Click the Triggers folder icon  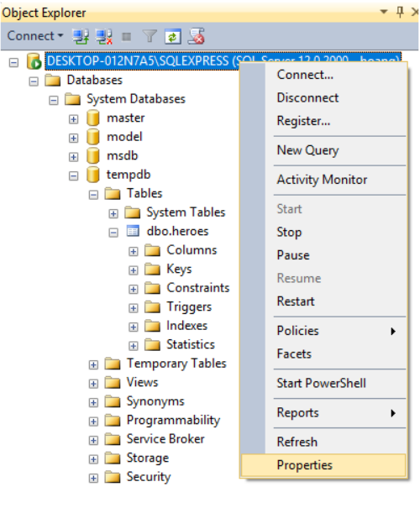[152, 306]
